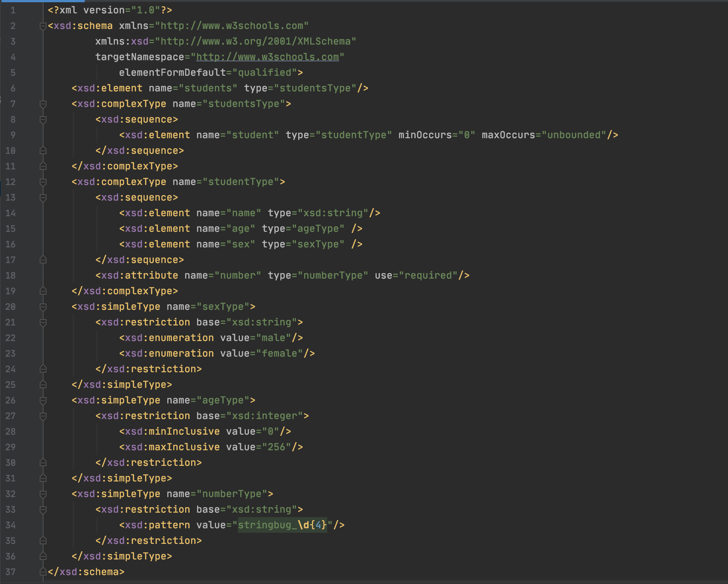Image resolution: width=728 pixels, height=584 pixels.
Task: Collapse the sexType simpleType fold on line 20
Action: 43,307
